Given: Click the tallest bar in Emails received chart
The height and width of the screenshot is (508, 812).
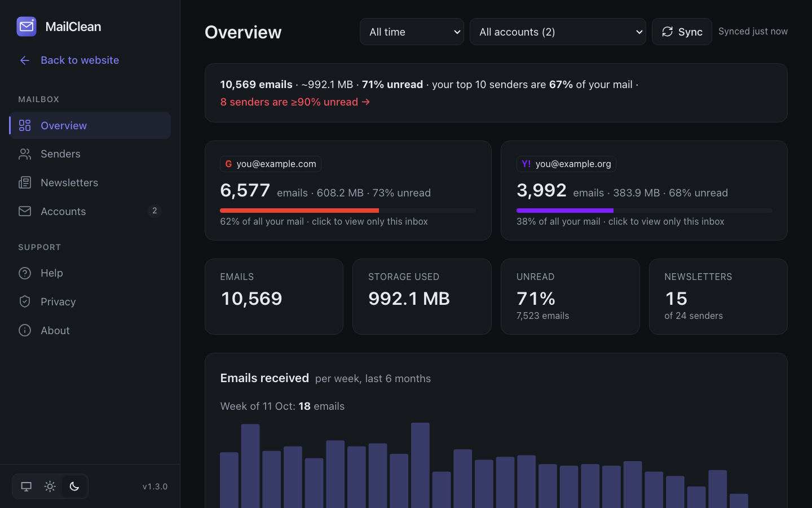Looking at the screenshot, I should tap(420, 465).
